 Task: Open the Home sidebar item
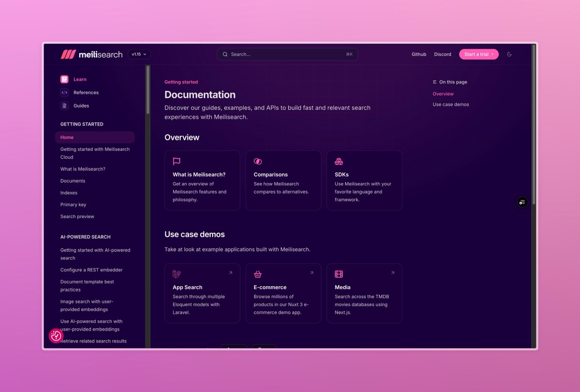(95, 138)
